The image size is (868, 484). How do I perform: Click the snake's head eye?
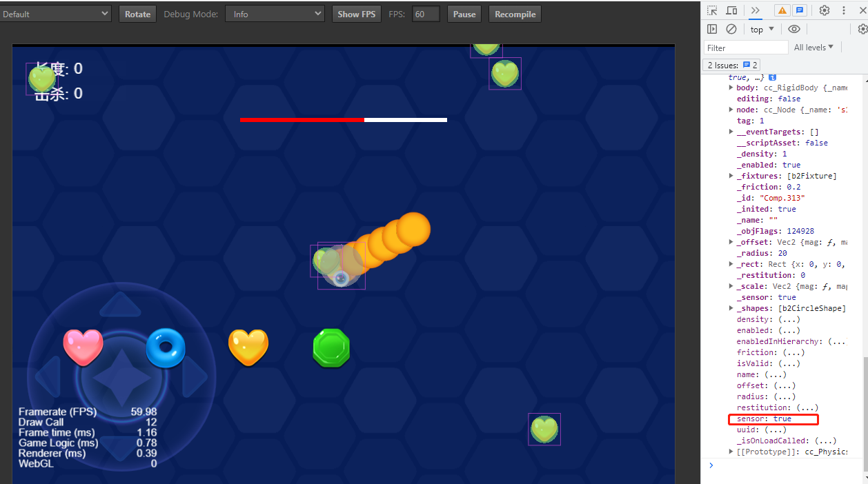(x=340, y=278)
